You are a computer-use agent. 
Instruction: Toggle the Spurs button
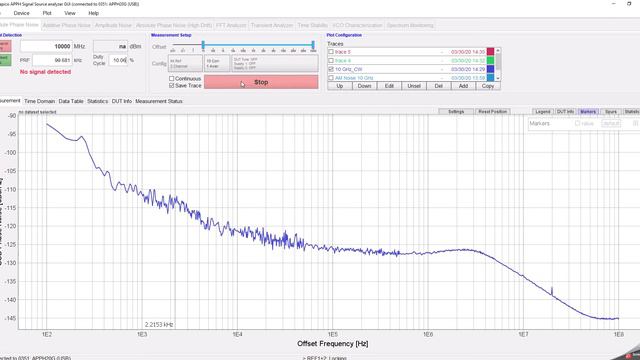[611, 111]
